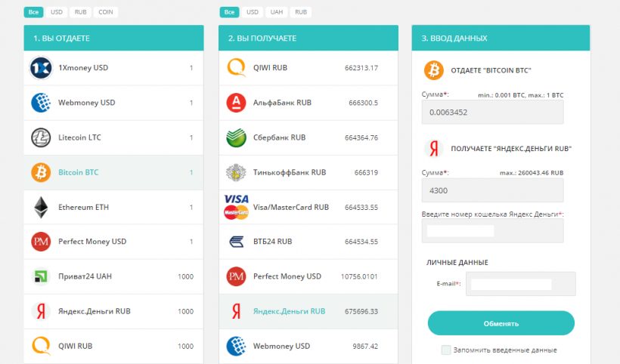Focus the Yandex wallet number field

(x=493, y=231)
